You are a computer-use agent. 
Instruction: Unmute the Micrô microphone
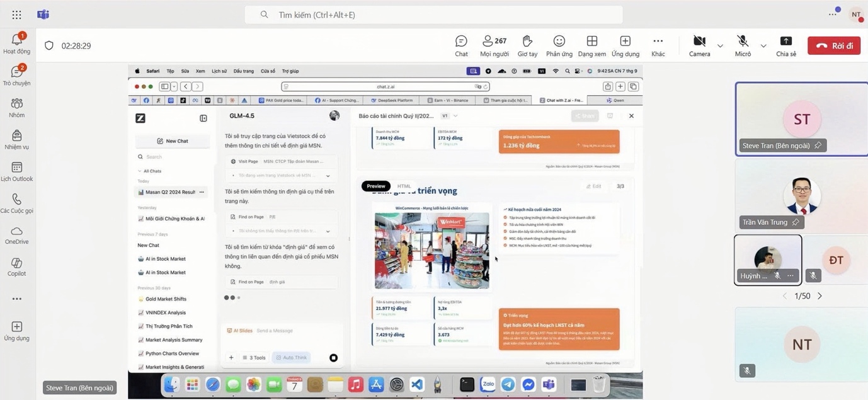743,45
